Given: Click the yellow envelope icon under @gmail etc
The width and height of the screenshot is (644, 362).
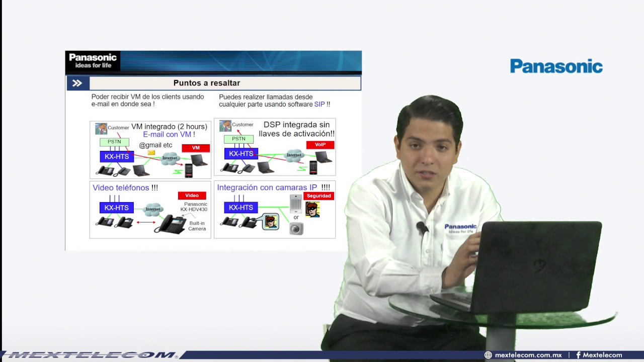Looking at the screenshot, I should [151, 152].
